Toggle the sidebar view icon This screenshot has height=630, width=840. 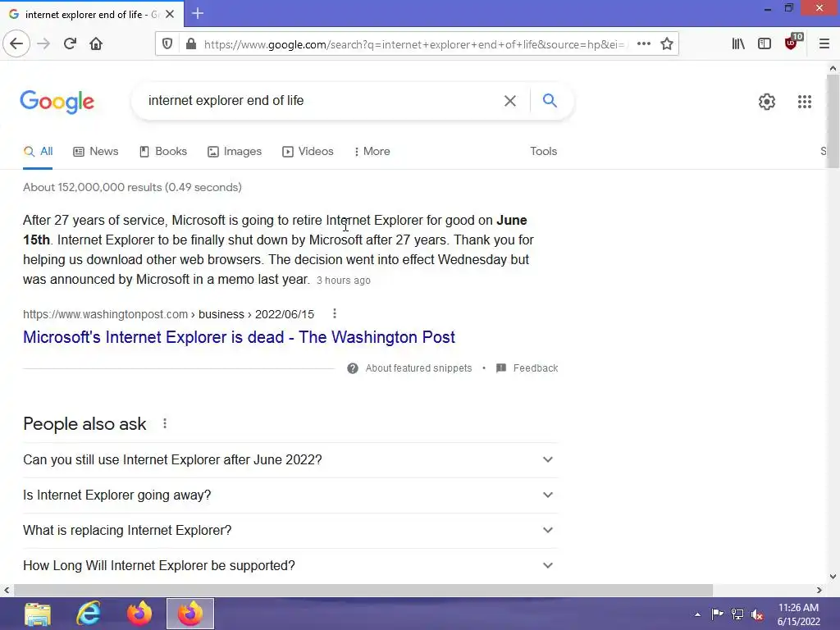click(765, 44)
